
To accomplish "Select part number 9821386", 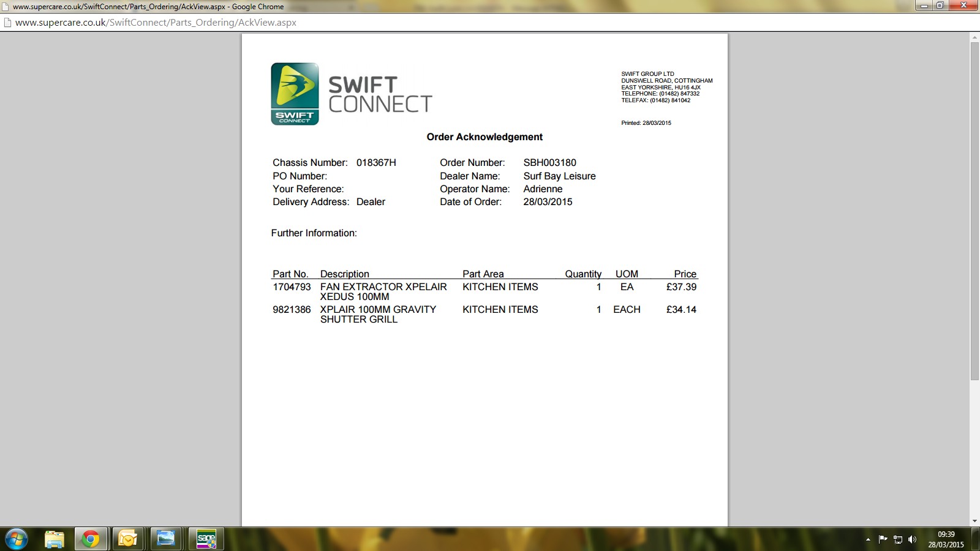I will (x=292, y=310).
